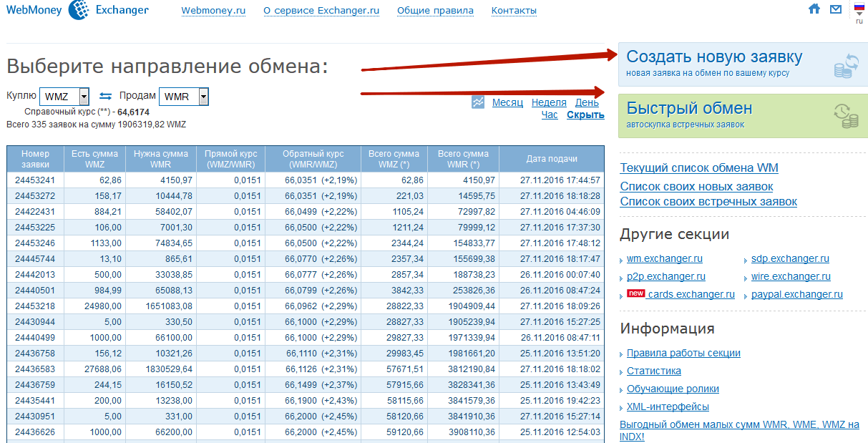Select order number 24453272

coord(35,196)
